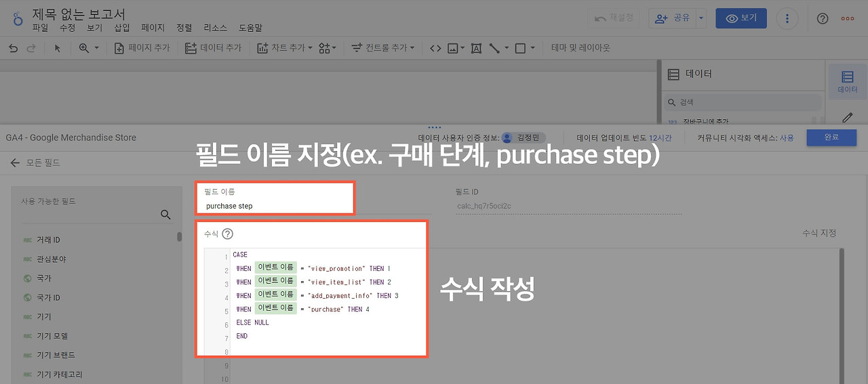Click the formula help question mark icon

click(x=228, y=234)
